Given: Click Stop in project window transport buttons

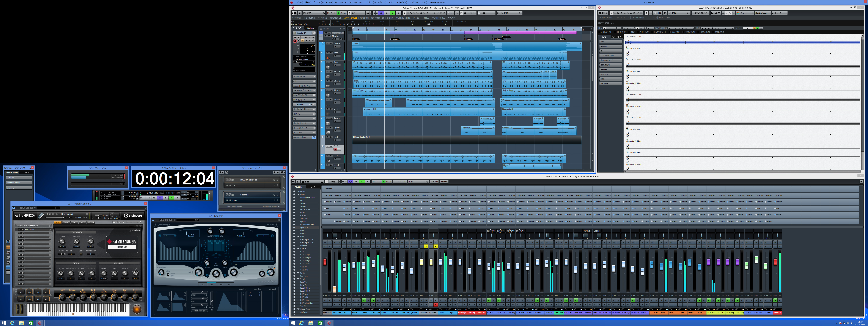Looking at the screenshot, I should 387,13.
